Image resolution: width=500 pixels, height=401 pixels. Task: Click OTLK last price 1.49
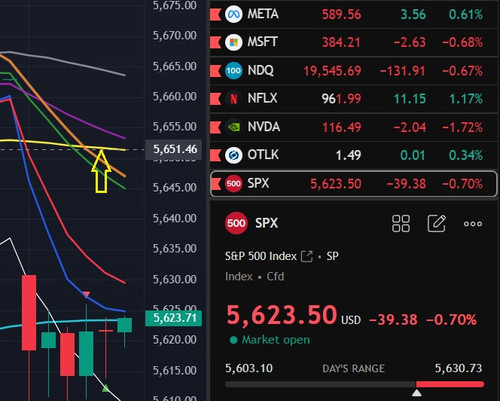pyautogui.click(x=348, y=155)
